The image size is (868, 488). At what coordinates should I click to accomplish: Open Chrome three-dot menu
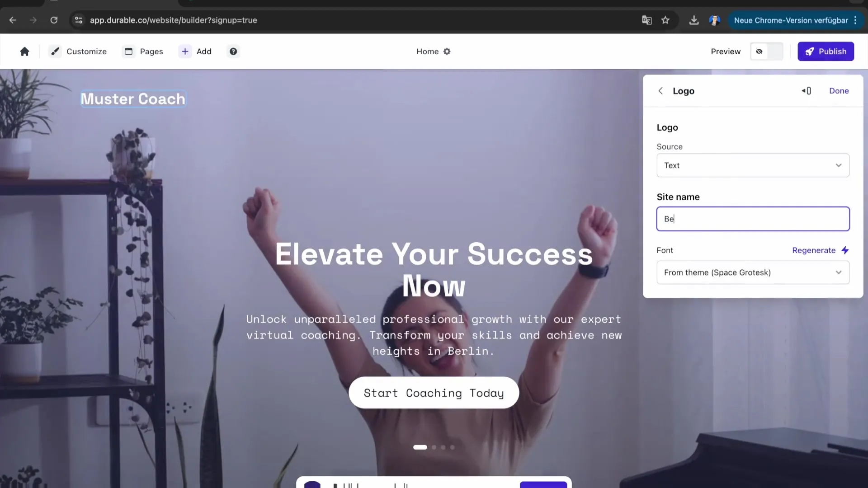coord(855,20)
